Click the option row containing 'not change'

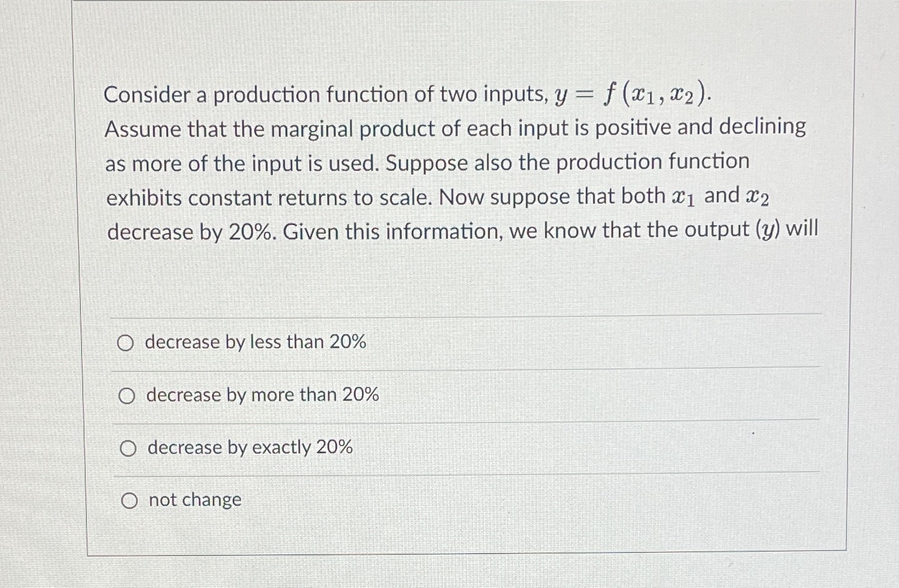(423, 500)
